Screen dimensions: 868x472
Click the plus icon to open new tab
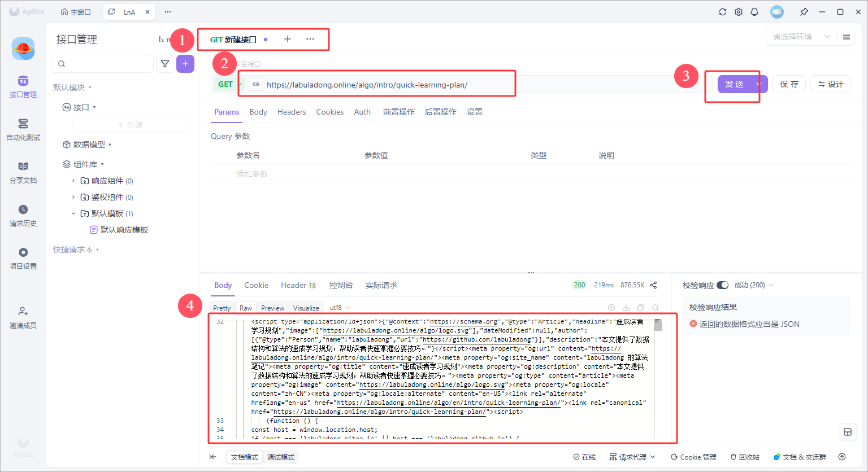coord(288,39)
